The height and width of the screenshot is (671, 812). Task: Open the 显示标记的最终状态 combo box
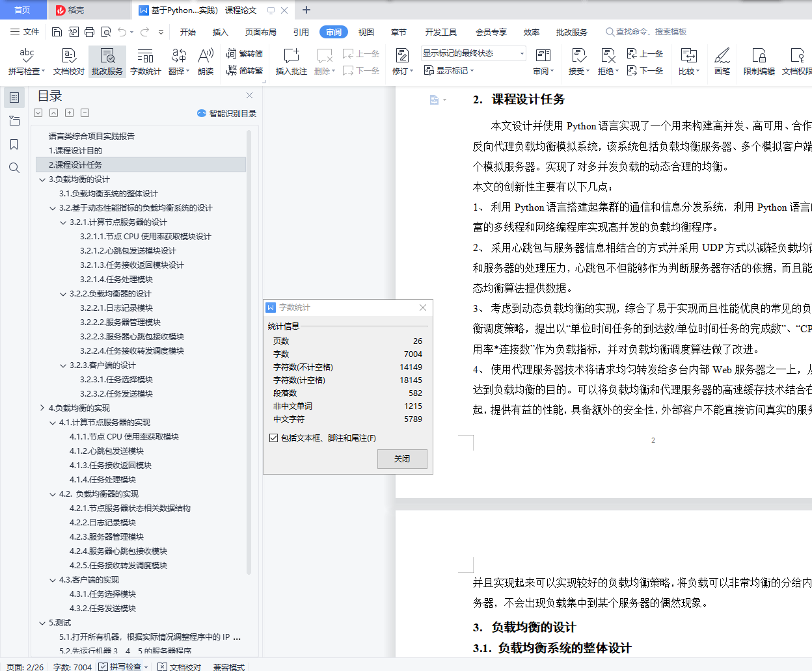tap(473, 53)
